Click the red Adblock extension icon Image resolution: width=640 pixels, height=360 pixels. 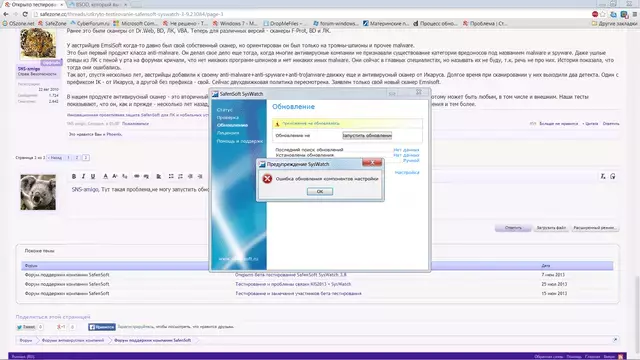click(595, 14)
